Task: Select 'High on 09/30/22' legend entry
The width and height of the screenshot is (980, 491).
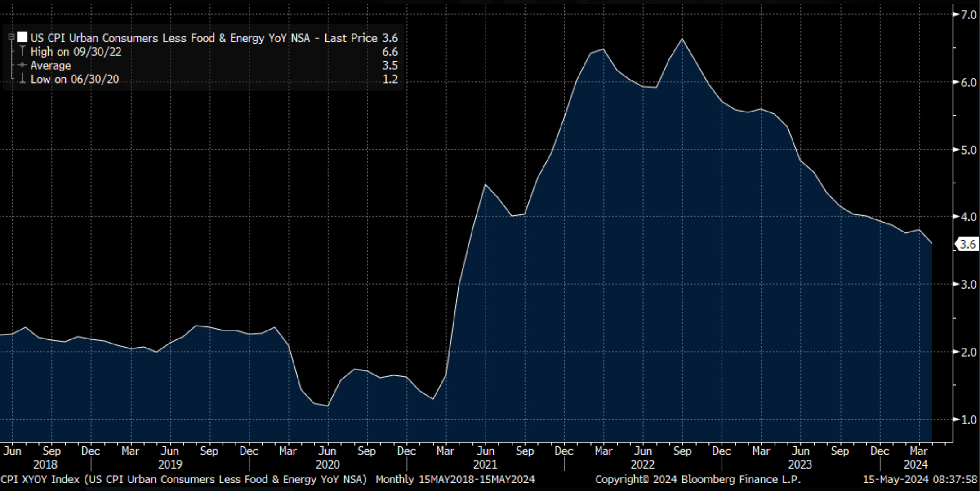Action: [76, 52]
